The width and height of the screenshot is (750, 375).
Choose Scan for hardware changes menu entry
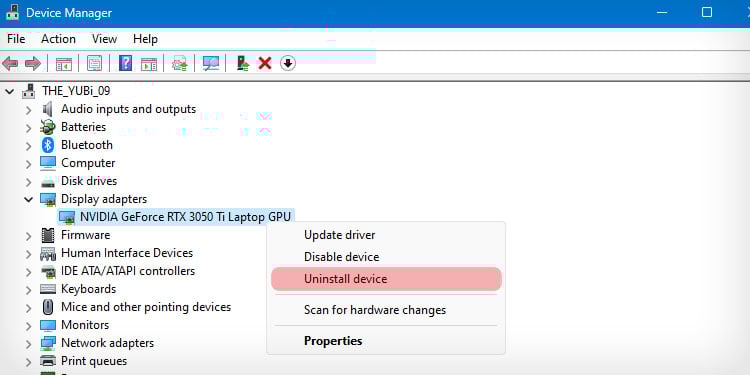[386, 310]
